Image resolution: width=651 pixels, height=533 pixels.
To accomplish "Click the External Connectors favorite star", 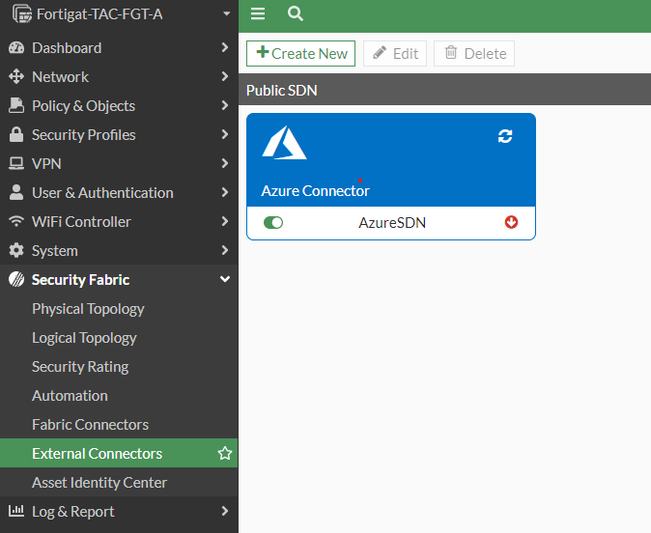I will tap(225, 454).
